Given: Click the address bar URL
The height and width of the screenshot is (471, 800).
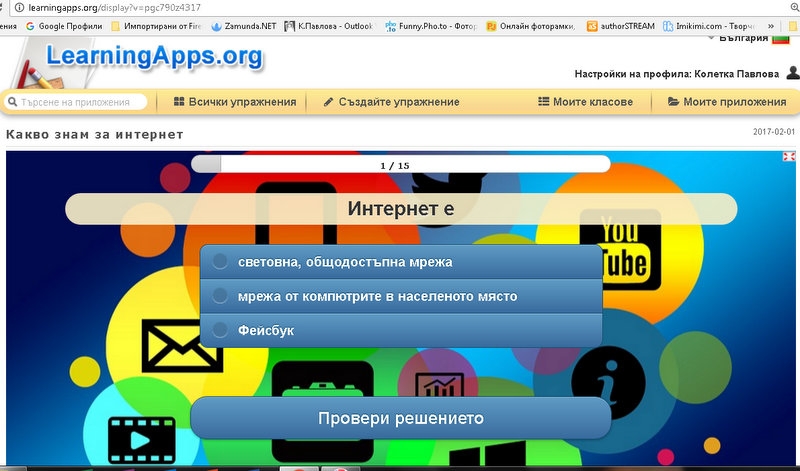Looking at the screenshot, I should (x=114, y=8).
